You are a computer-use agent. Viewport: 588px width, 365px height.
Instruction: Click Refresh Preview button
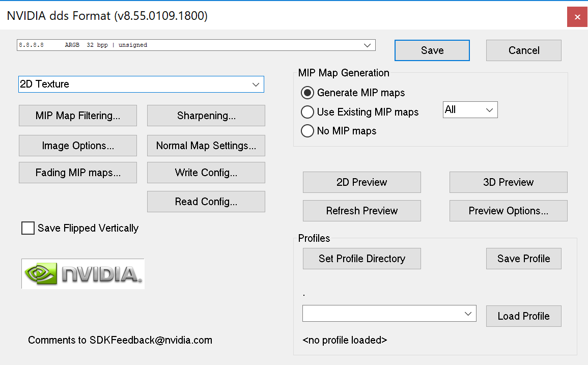coord(362,211)
